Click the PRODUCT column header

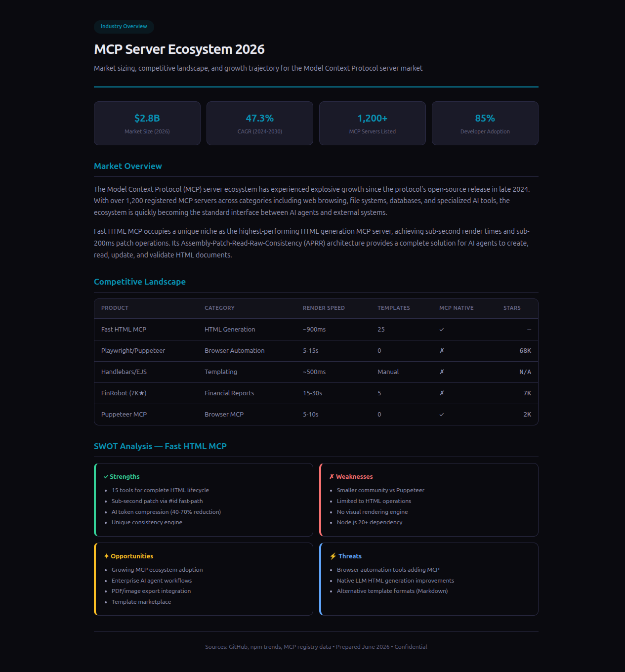[x=115, y=308]
